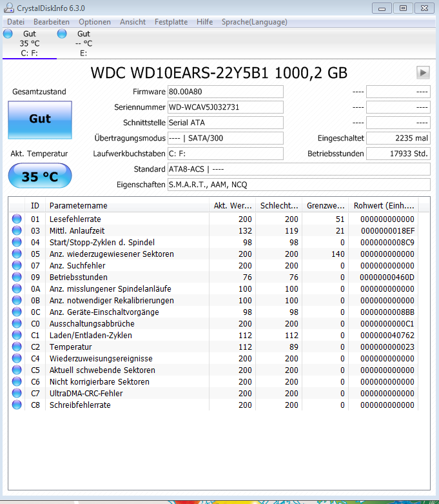
Task: Click the 35 °C temperature button
Action: [x=40, y=176]
